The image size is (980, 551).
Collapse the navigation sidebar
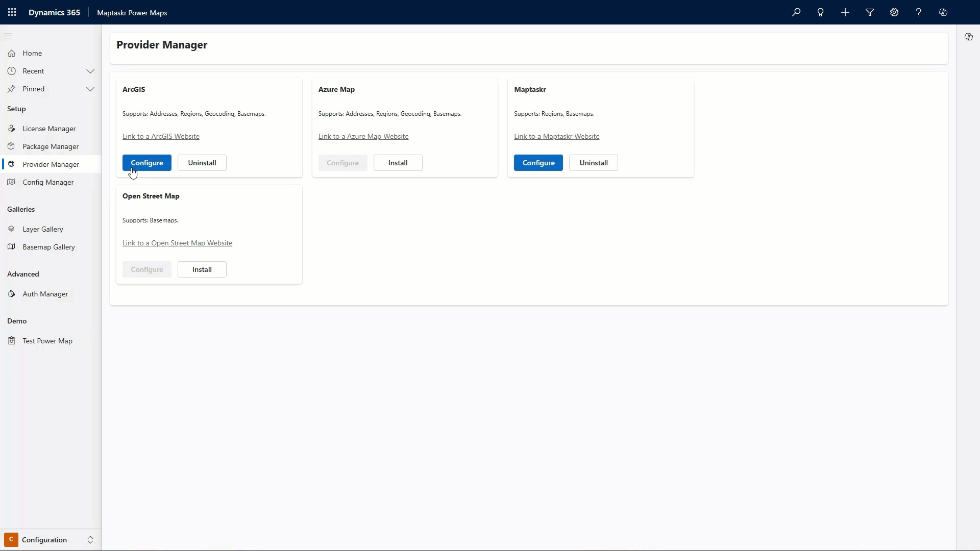click(x=8, y=36)
